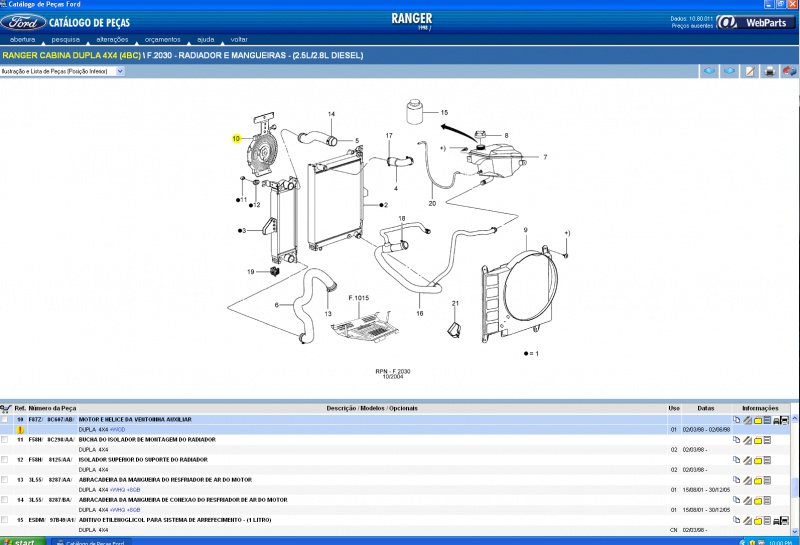Open the WebParts logo
Screen dimensions: 800x545
pyautogui.click(x=755, y=22)
